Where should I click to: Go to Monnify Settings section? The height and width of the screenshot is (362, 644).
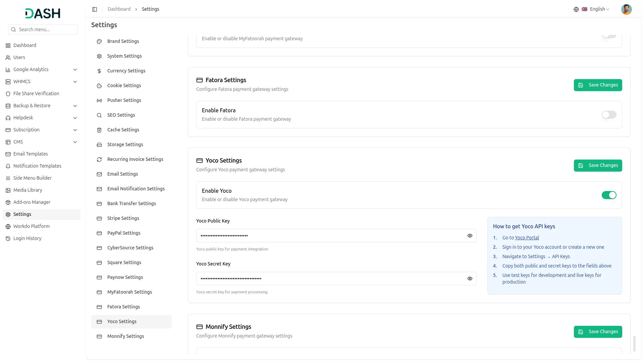point(131,336)
